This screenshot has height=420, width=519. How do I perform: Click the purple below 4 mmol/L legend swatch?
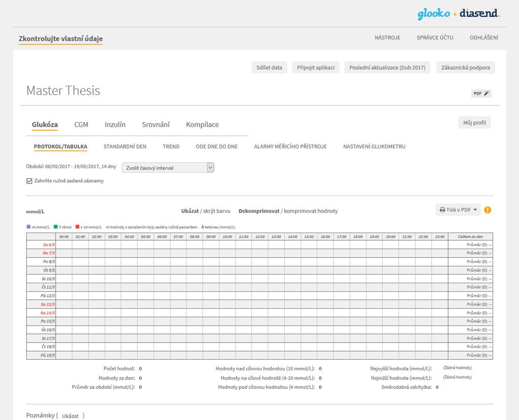[28, 226]
